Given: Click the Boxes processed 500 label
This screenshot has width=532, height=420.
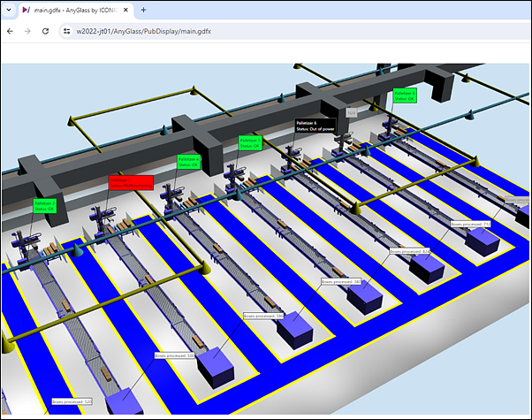Looking at the screenshot, I should 175,355.
